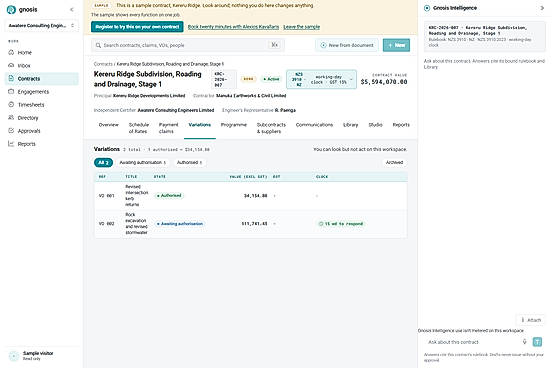
Task: Focus the Ask about this contract input
Action: point(472,342)
